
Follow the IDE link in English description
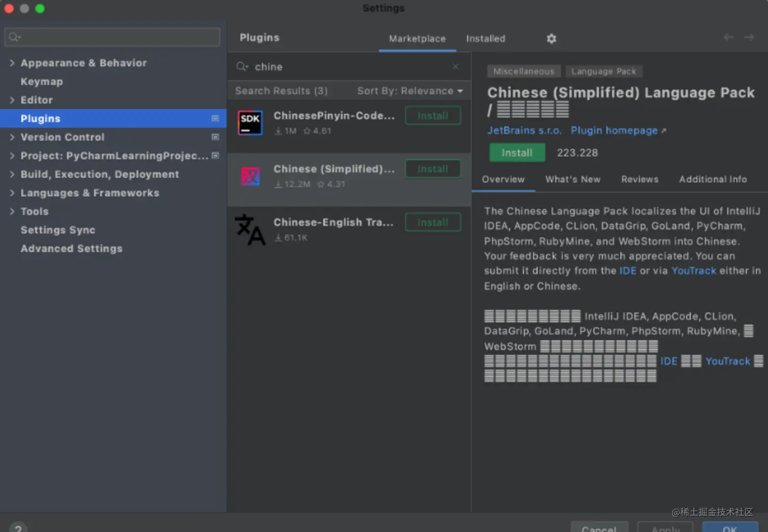pos(628,271)
